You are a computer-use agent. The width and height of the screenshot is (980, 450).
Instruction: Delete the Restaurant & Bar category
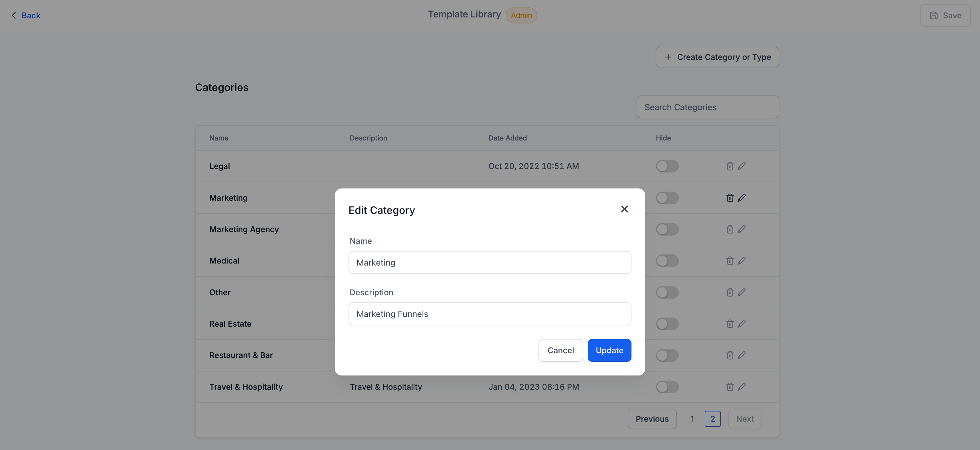tap(730, 355)
